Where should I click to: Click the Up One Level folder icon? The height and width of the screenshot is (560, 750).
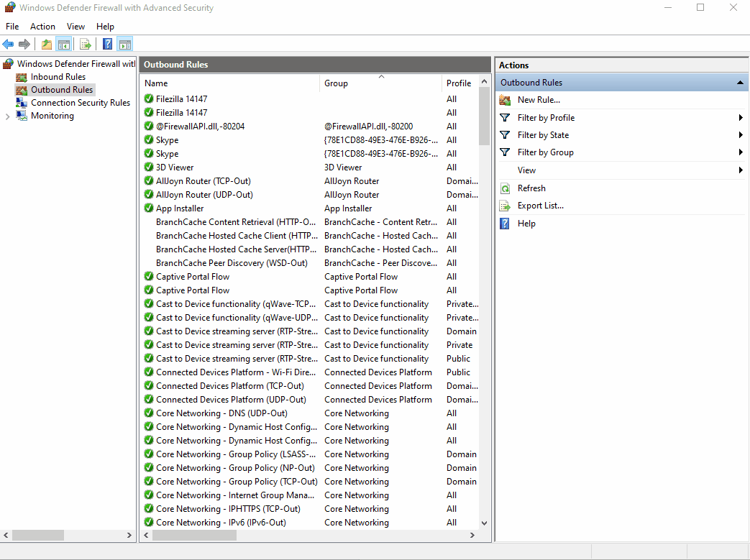tap(47, 45)
